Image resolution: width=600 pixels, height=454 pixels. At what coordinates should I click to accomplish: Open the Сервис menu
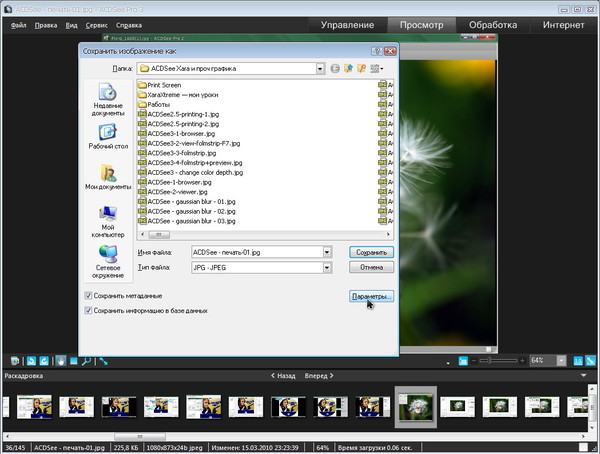(96, 25)
